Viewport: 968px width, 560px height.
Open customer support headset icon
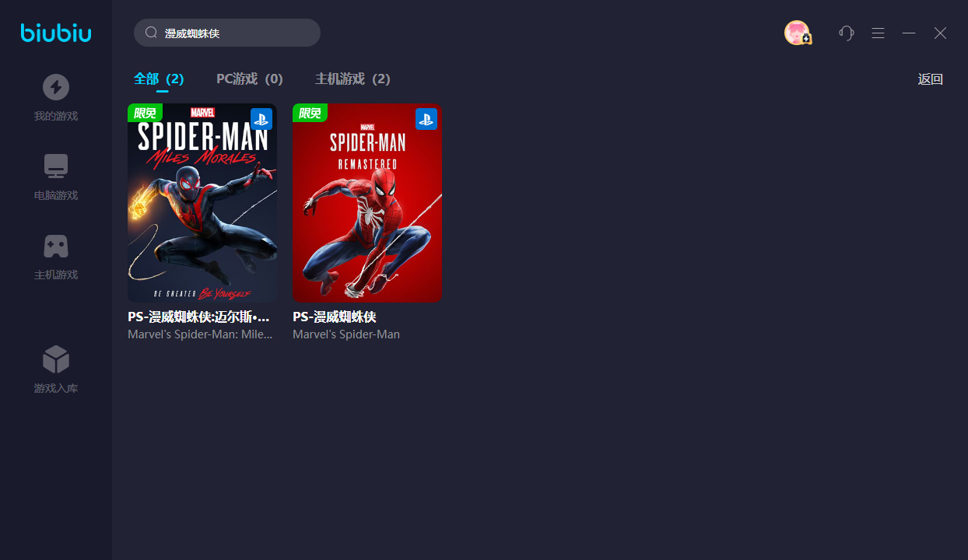[847, 33]
